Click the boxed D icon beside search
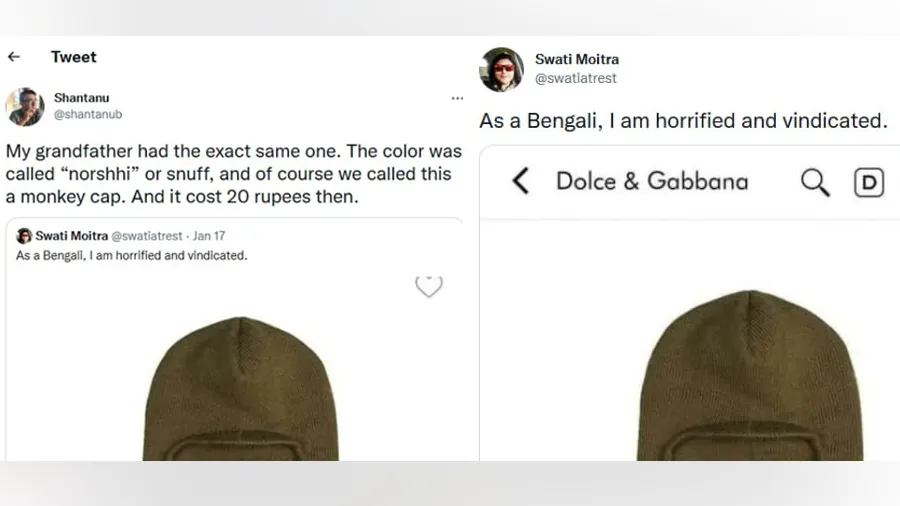This screenshot has width=900, height=506. [x=869, y=182]
